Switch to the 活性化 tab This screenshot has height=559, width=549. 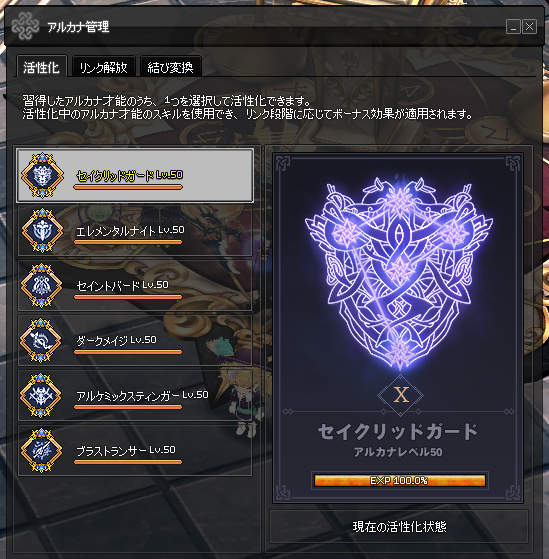coord(41,67)
